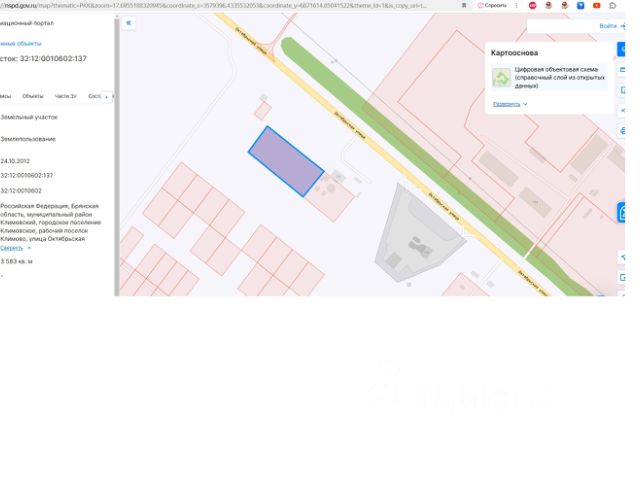The image size is (640, 480).
Task: Click the blue round widget button on the right map edge
Action: click(621, 212)
